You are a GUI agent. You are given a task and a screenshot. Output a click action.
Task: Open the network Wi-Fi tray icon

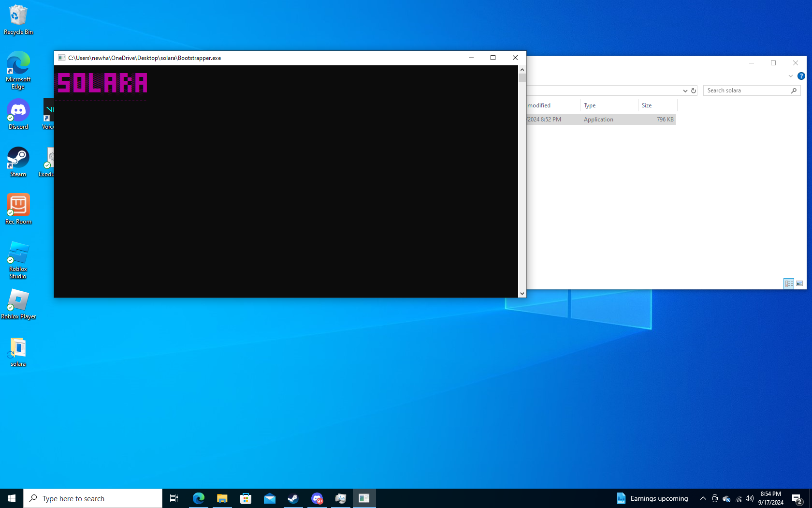click(x=739, y=498)
